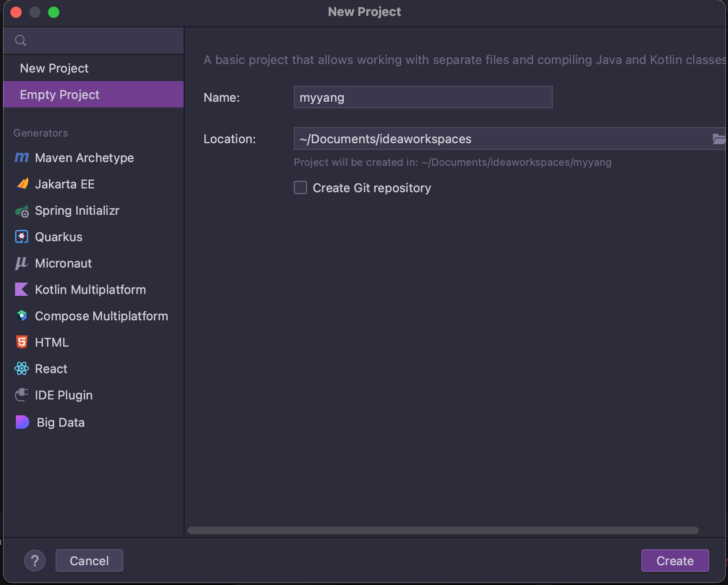
Task: Open the folder browser for Location
Action: click(x=719, y=138)
